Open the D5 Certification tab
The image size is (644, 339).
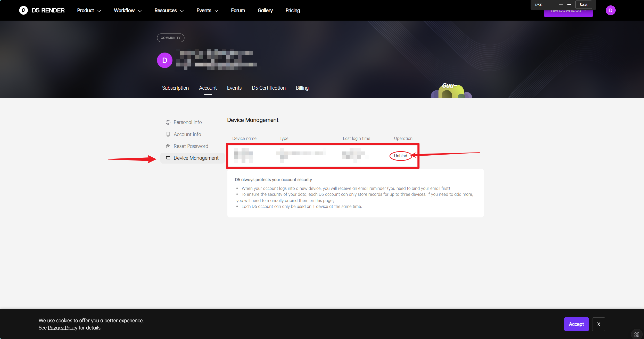pos(269,88)
